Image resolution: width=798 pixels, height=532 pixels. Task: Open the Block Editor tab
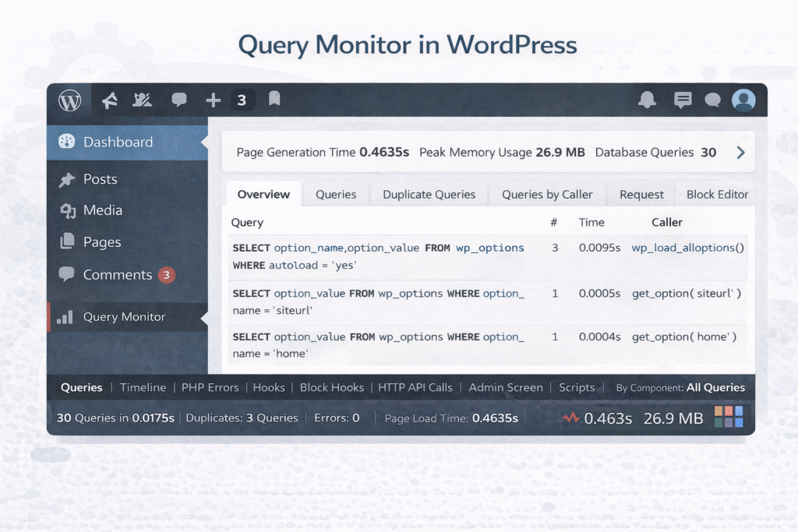point(717,195)
